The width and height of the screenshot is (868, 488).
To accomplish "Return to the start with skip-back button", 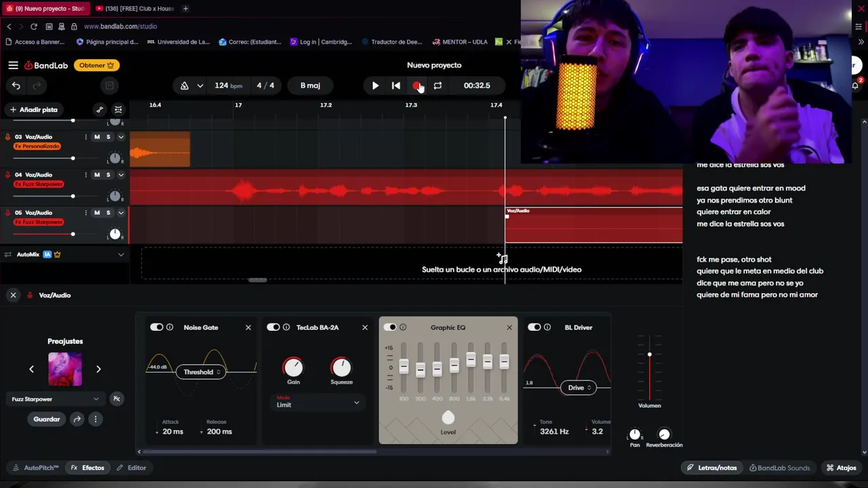I will (x=396, y=85).
